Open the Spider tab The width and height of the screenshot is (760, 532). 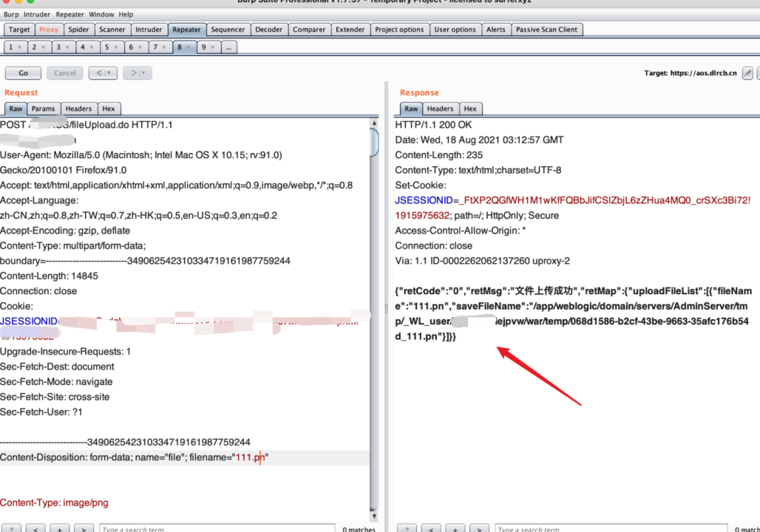[x=78, y=30]
